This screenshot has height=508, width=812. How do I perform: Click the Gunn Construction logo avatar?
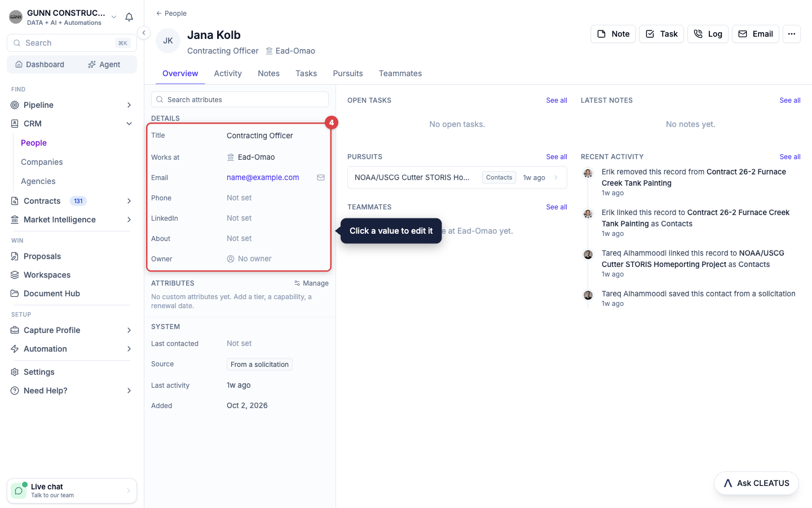coord(16,17)
